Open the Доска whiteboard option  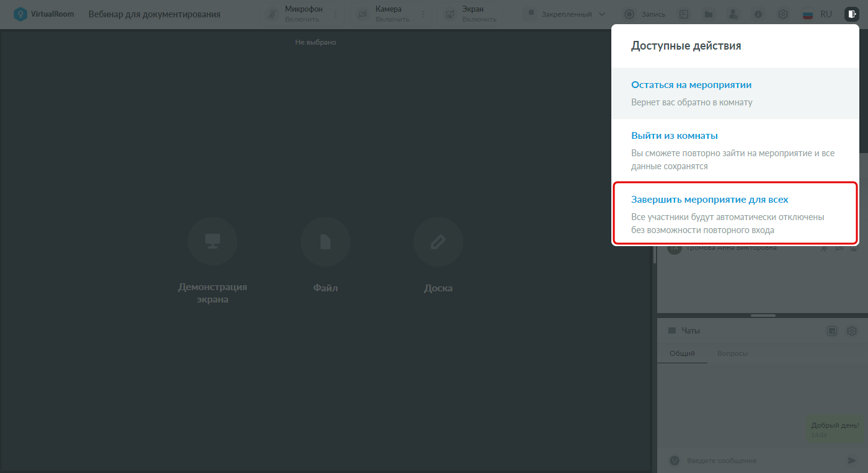point(438,255)
